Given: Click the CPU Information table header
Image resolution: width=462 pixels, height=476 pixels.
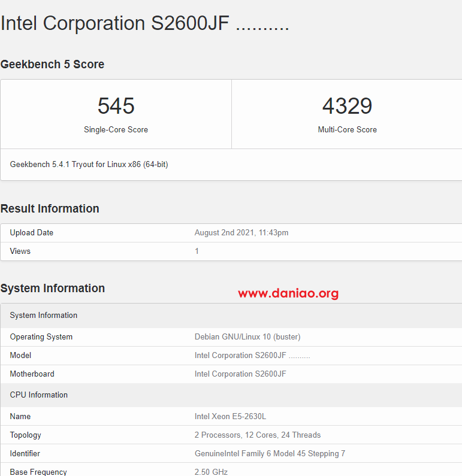Looking at the screenshot, I should tap(231, 395).
